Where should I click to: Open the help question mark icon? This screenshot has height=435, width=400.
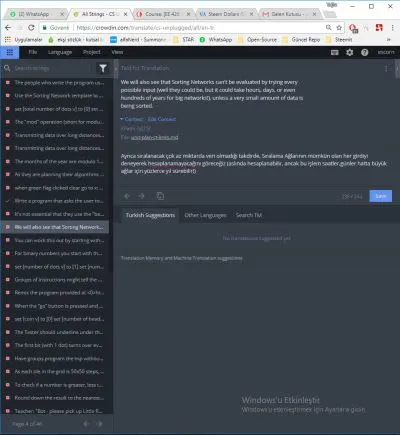click(x=365, y=52)
